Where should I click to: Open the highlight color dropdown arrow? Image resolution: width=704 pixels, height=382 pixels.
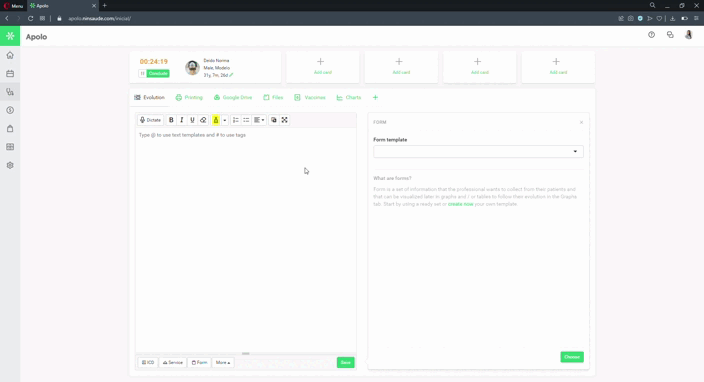[224, 120]
